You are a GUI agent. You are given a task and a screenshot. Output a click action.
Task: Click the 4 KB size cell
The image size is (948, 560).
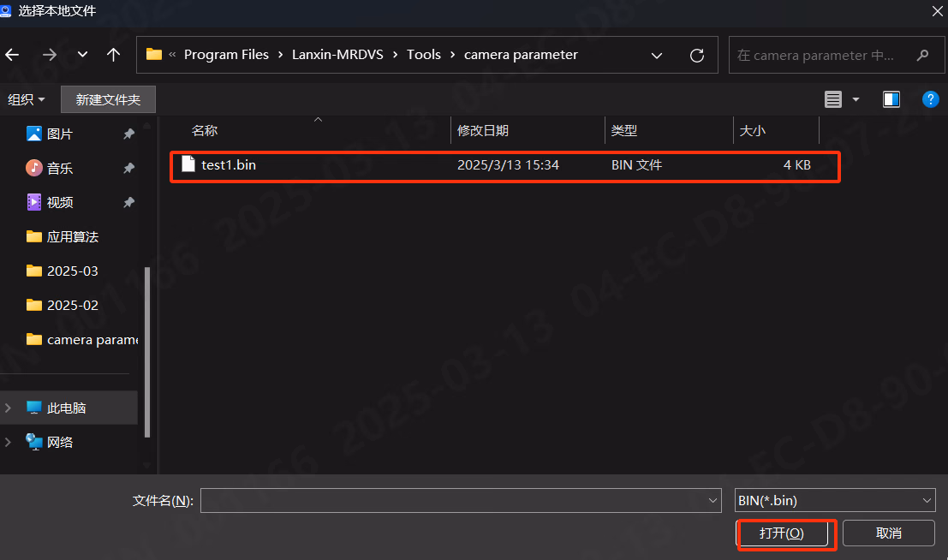coord(797,165)
